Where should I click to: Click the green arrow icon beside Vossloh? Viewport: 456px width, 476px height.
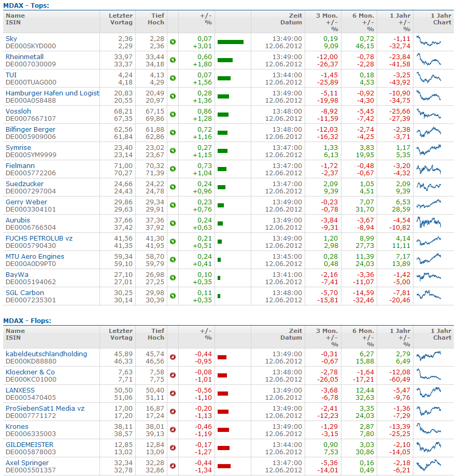pos(173,115)
